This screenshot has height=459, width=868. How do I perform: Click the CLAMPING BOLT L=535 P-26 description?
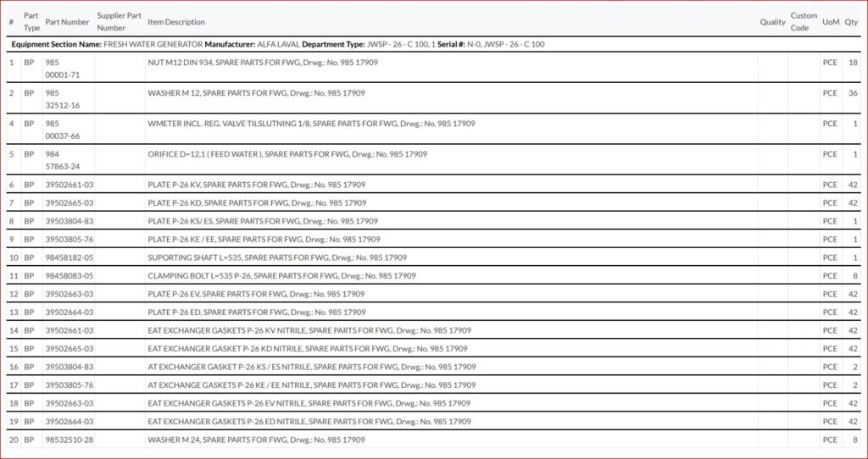click(x=281, y=276)
